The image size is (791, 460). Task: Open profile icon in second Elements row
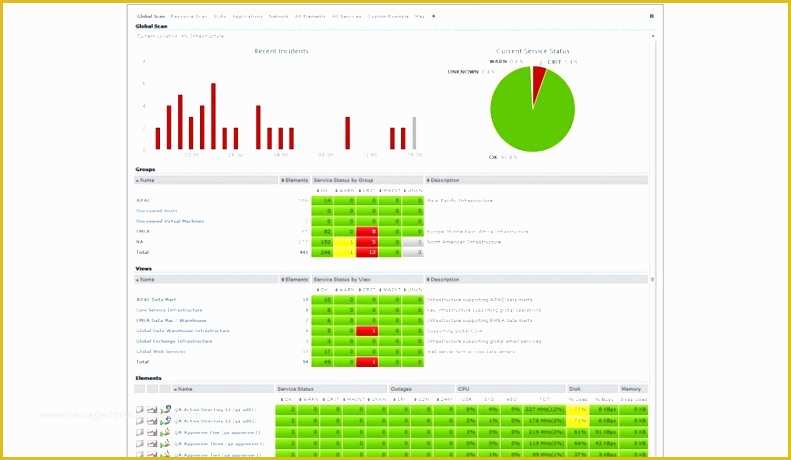pos(140,421)
